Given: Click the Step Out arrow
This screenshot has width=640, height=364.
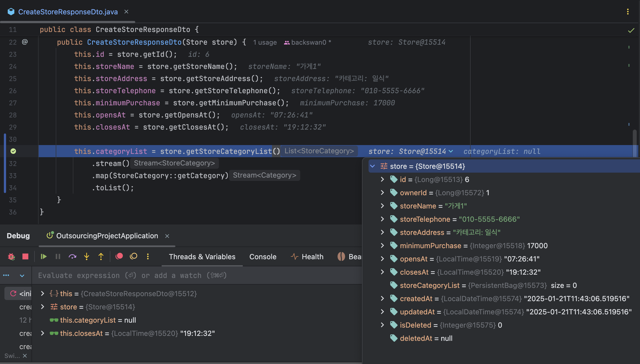Looking at the screenshot, I should click(x=101, y=257).
